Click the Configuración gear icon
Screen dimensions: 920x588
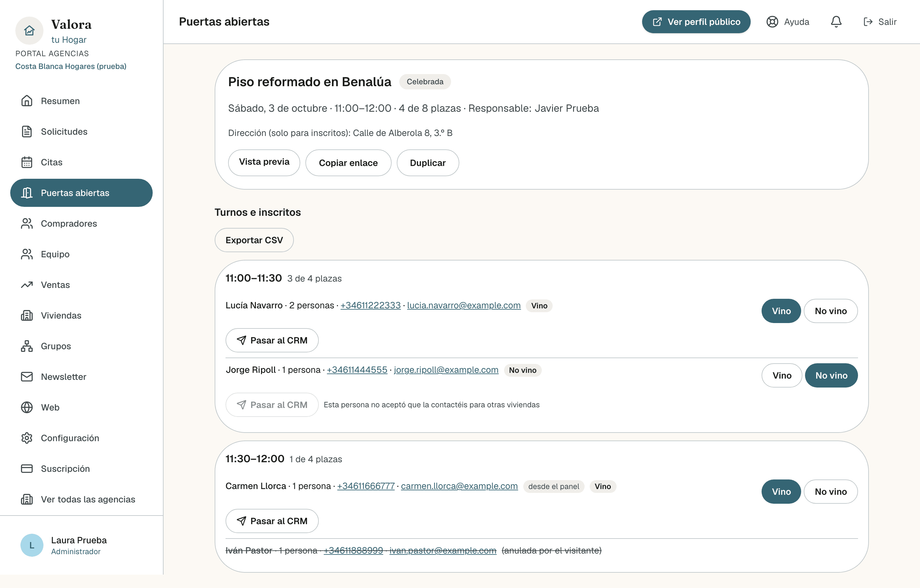click(27, 438)
